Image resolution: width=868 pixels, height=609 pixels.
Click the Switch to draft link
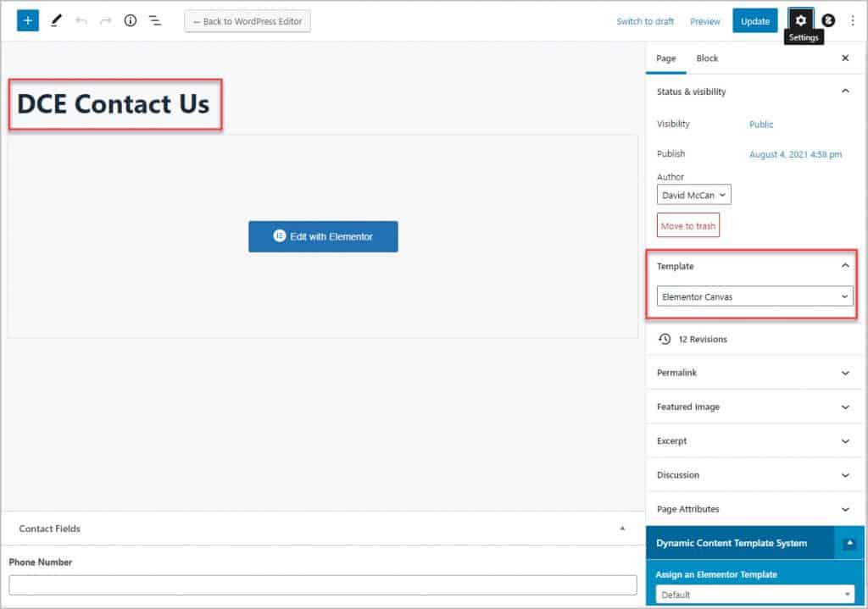point(645,21)
